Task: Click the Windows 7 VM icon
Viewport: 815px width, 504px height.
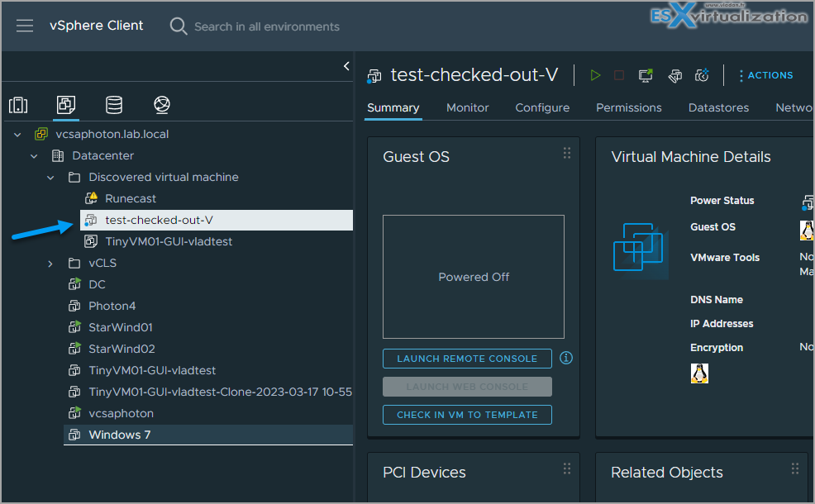Action: (x=75, y=435)
